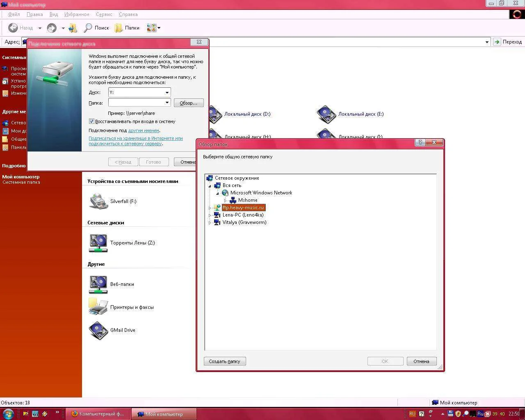Click Создать папку button
The width and height of the screenshot is (525, 420).
coord(225,361)
